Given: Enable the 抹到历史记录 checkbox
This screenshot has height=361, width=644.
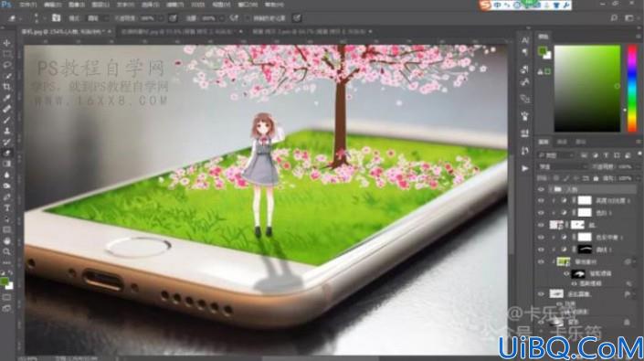Looking at the screenshot, I should pyautogui.click(x=247, y=18).
